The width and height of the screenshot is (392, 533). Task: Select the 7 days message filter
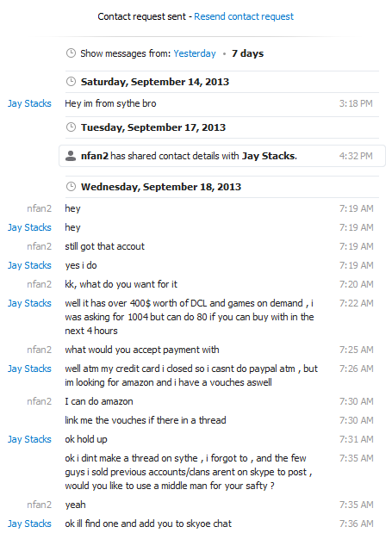[247, 53]
